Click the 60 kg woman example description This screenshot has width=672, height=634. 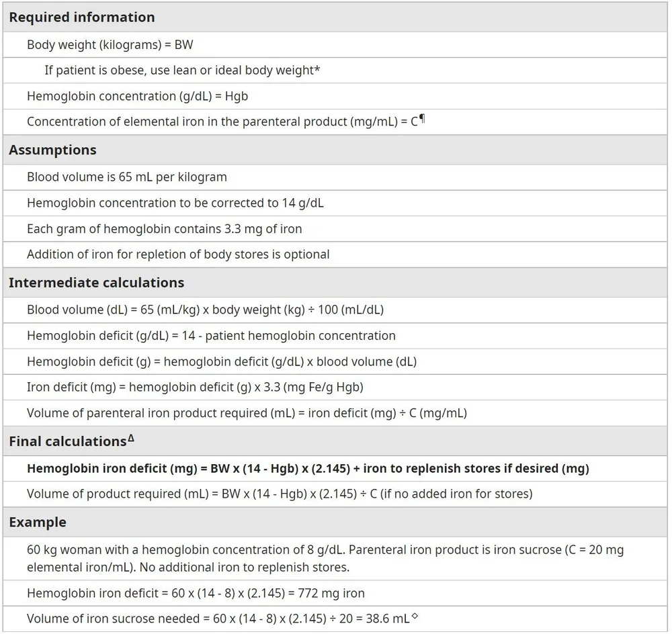click(x=325, y=558)
